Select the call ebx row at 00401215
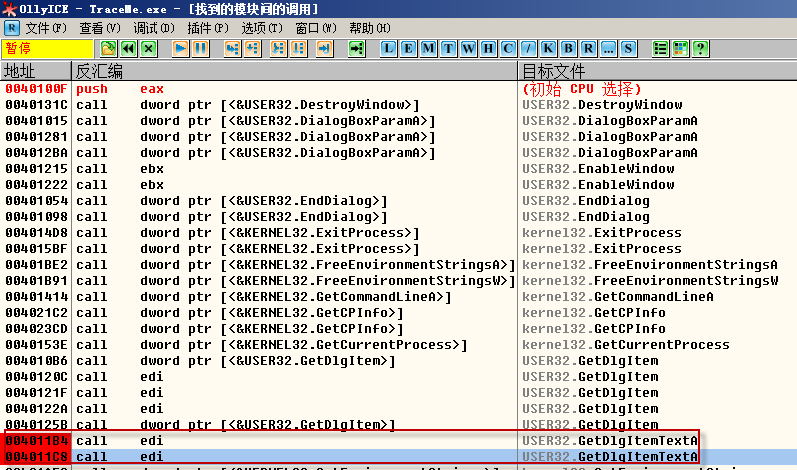 click(x=398, y=169)
